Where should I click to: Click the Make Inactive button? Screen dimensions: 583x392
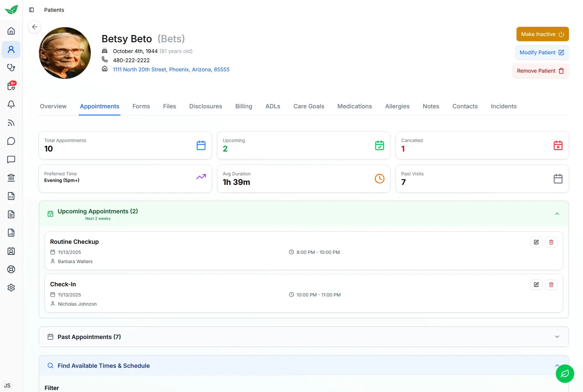tap(542, 34)
